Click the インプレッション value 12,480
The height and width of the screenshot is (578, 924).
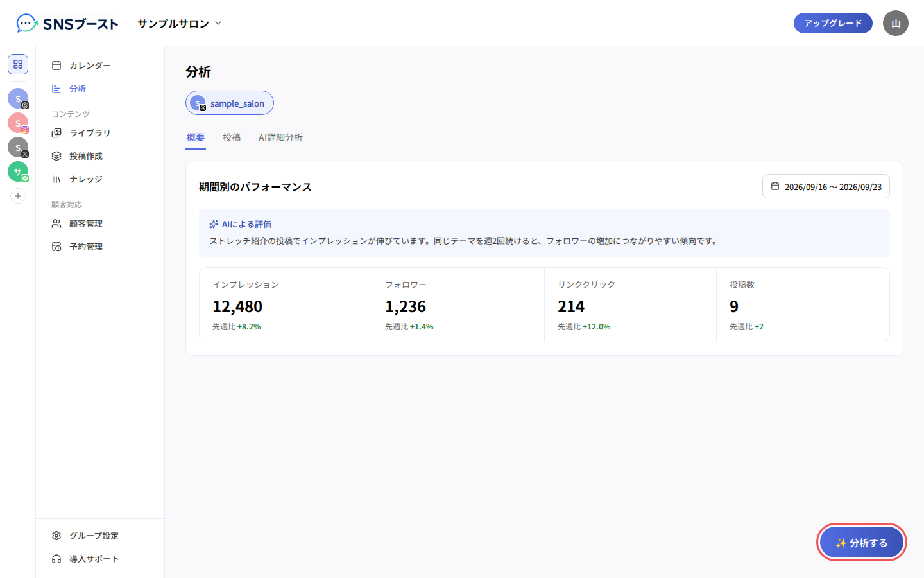point(237,307)
